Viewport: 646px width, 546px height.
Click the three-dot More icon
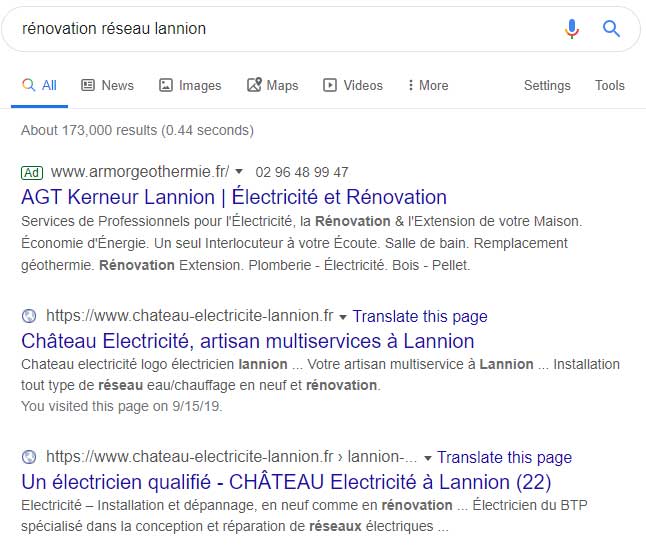coord(410,85)
